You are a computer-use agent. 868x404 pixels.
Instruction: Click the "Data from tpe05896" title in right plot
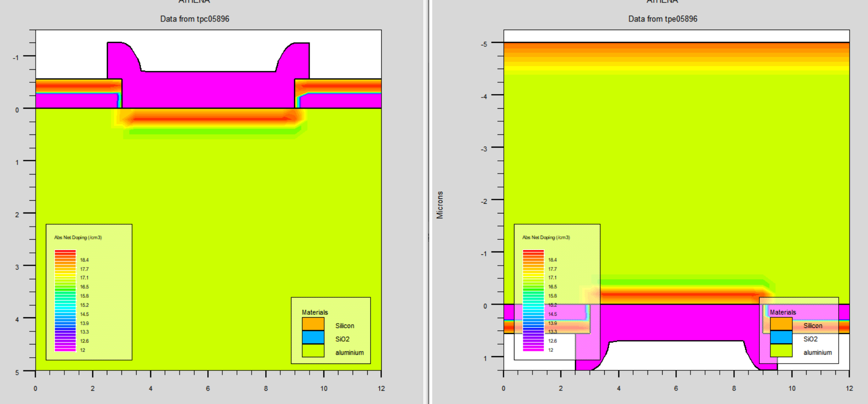tap(663, 19)
